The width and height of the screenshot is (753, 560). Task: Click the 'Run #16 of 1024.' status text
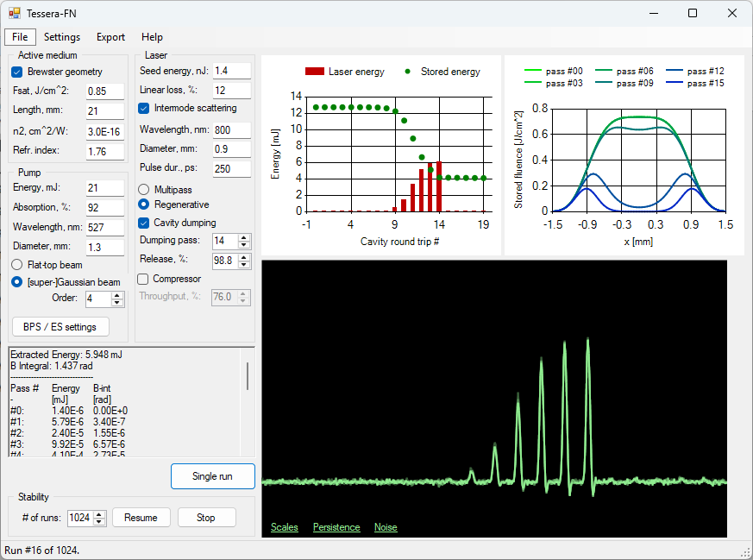click(41, 551)
